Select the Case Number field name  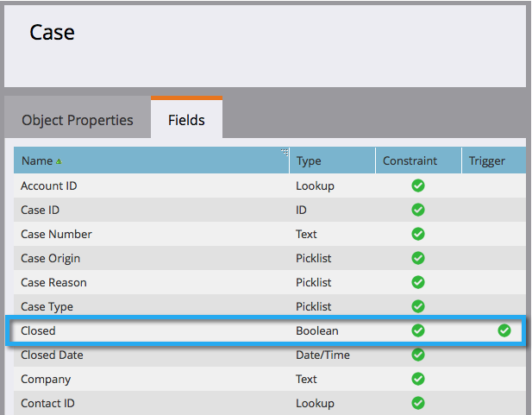[x=56, y=234]
